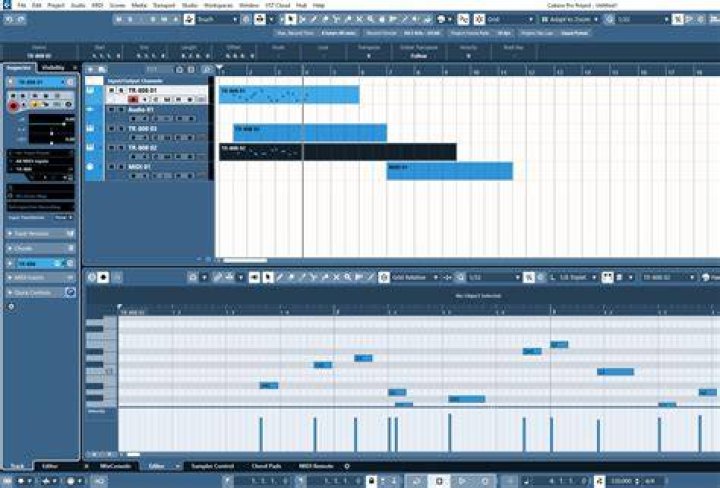Click the Add Track plus button

(x=90, y=69)
